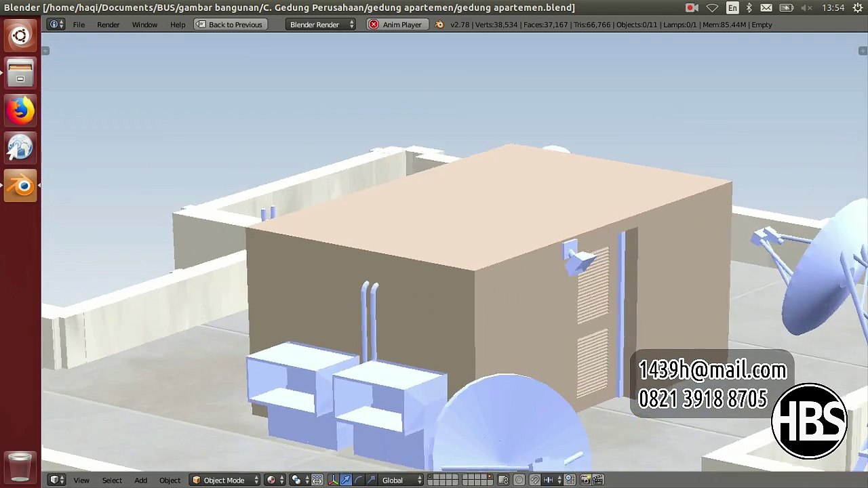Toggle the proportional editing circle icon
This screenshot has height=488, width=868.
click(x=519, y=480)
